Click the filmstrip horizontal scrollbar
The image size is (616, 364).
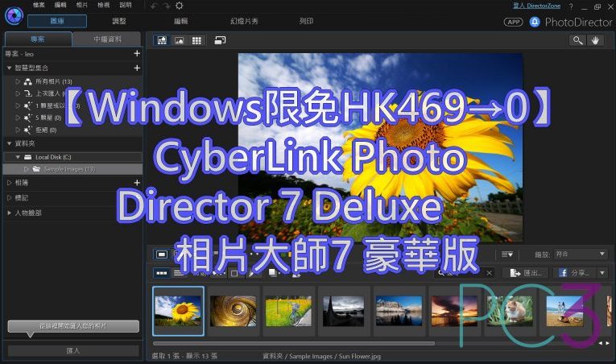click(x=294, y=344)
